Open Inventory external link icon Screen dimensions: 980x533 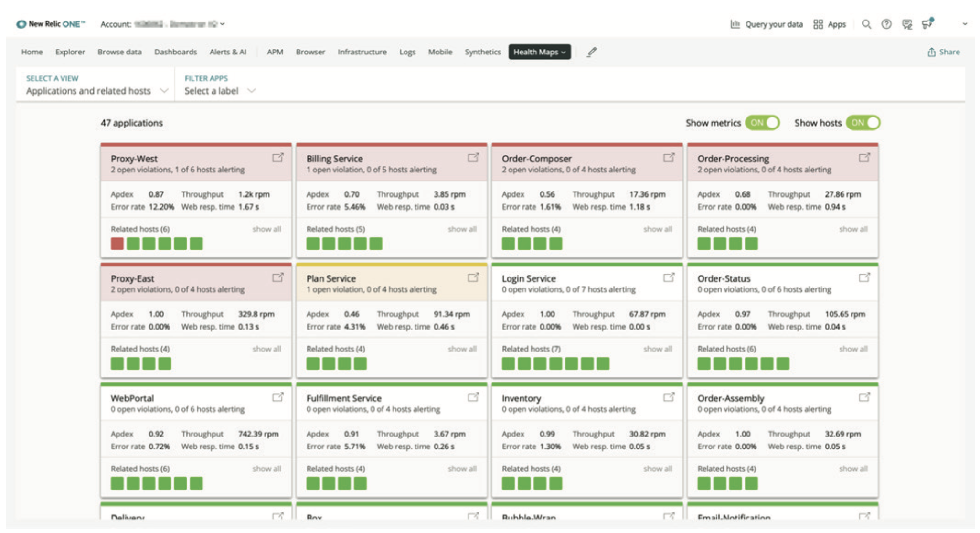pos(669,397)
